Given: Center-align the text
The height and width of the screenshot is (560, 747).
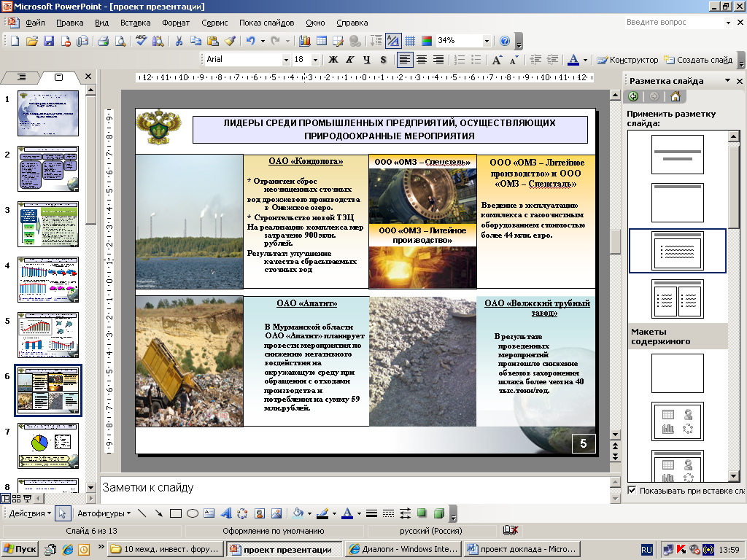Looking at the screenshot, I should pos(422,60).
